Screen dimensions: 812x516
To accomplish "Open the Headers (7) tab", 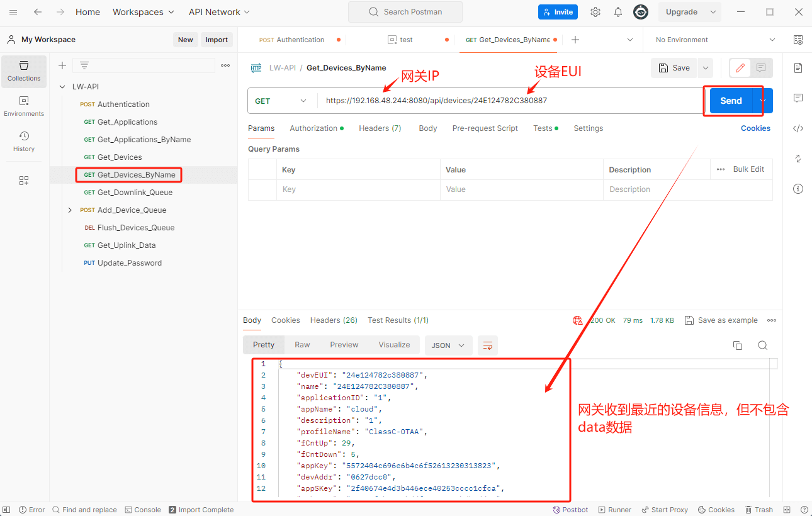I will pos(380,128).
